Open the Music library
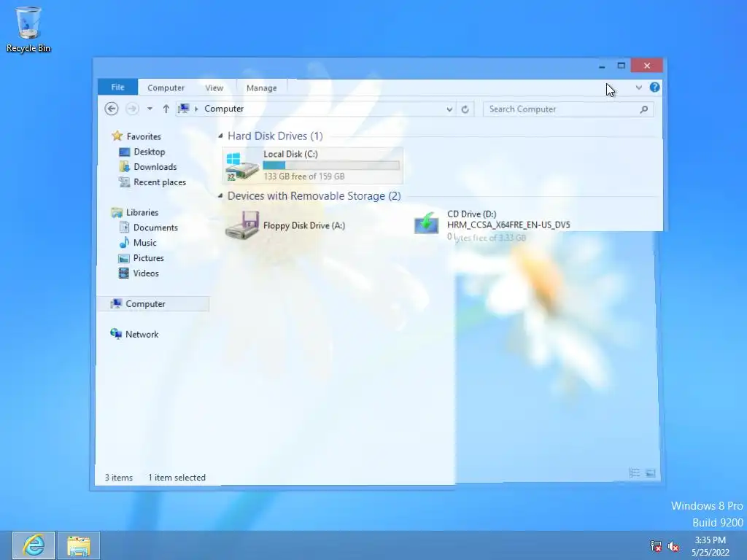 (145, 243)
